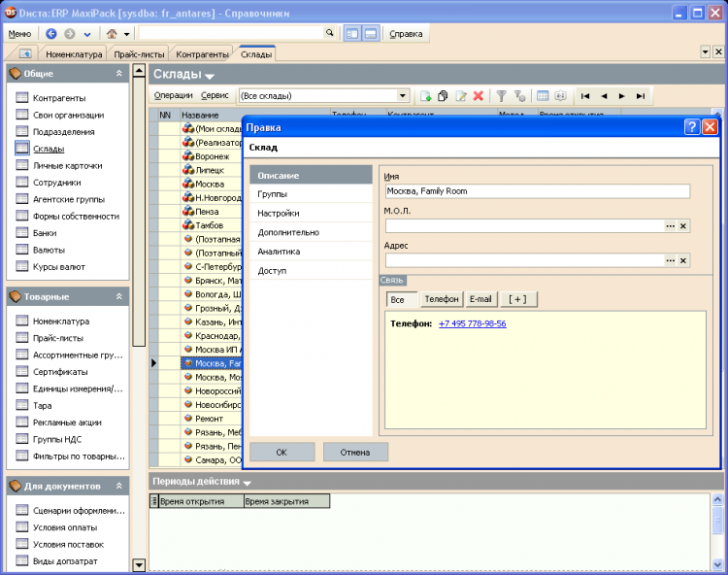Collapse the Общие sidebar section
The width and height of the screenshot is (728, 575).
coord(119,74)
